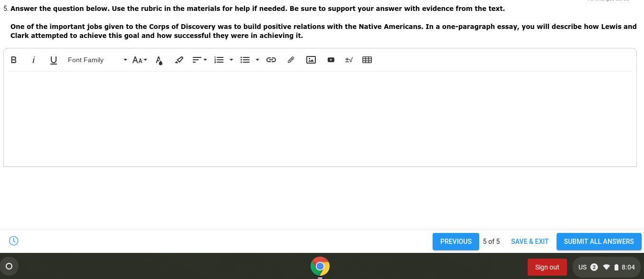Open the US keyboard input selector
644x279 pixels.
pyautogui.click(x=582, y=267)
